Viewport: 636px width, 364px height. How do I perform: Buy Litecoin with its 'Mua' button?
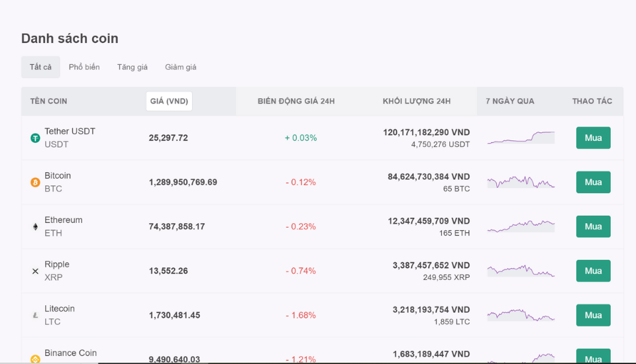593,315
